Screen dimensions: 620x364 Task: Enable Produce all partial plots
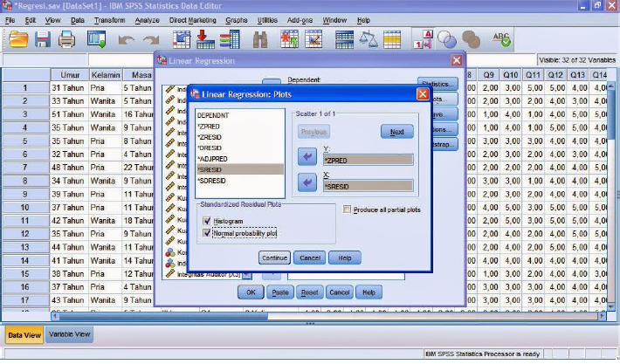[348, 209]
